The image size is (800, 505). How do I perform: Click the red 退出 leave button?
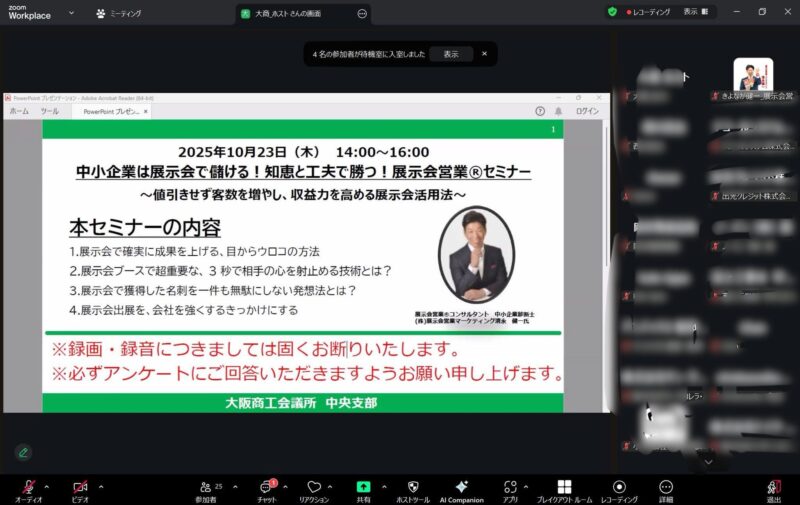(x=773, y=487)
